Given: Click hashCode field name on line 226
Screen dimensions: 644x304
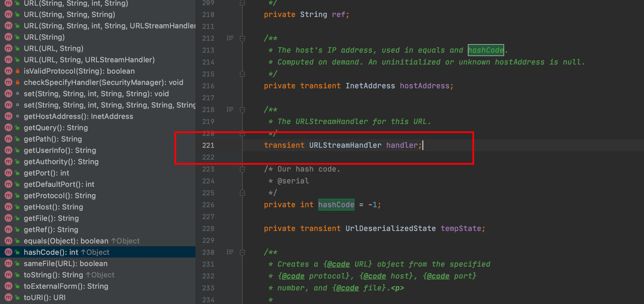Looking at the screenshot, I should pyautogui.click(x=336, y=205).
